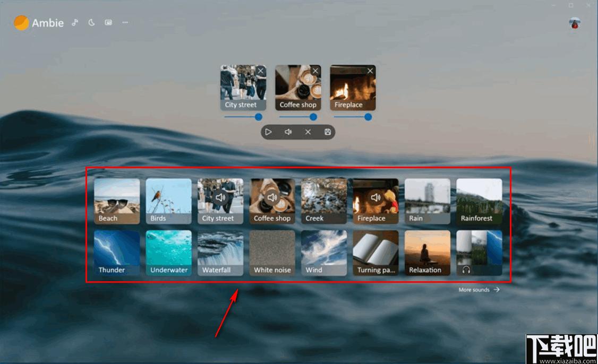
Task: Open the three-dots more menu
Action: coord(125,22)
